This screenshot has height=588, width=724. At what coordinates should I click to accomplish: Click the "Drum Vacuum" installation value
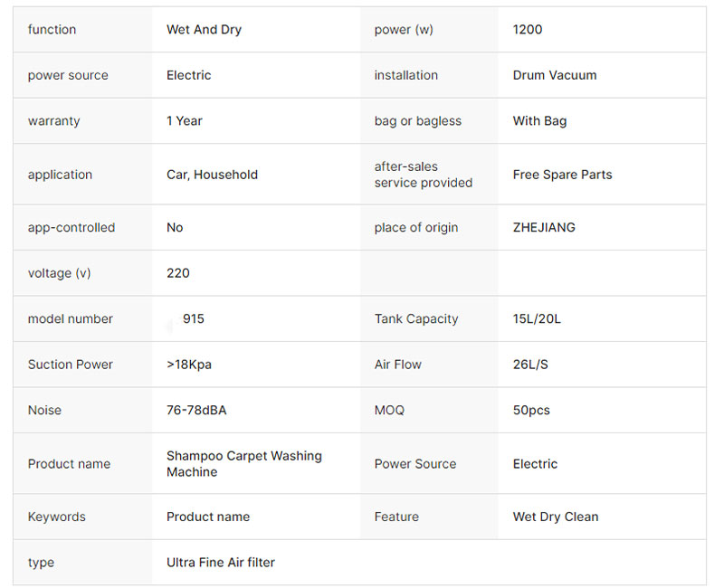pos(554,75)
